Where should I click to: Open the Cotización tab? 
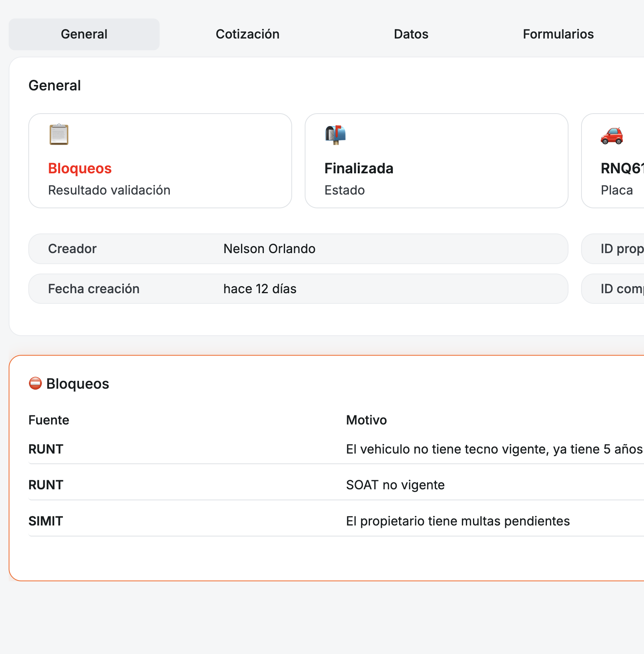(x=248, y=34)
